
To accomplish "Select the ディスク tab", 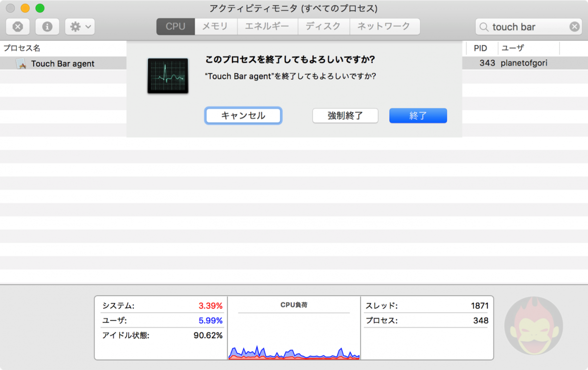I will (323, 26).
